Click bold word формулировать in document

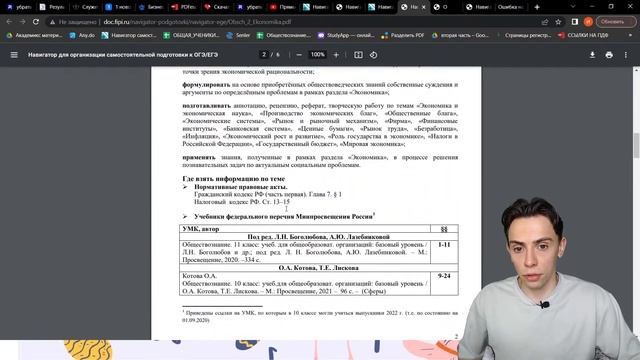click(206, 85)
